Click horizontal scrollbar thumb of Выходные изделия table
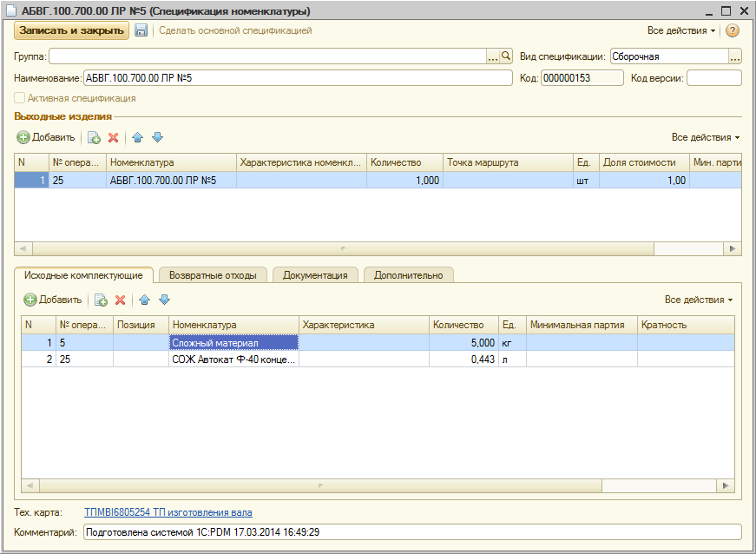Screen dimensions: 756x554 coord(343,249)
